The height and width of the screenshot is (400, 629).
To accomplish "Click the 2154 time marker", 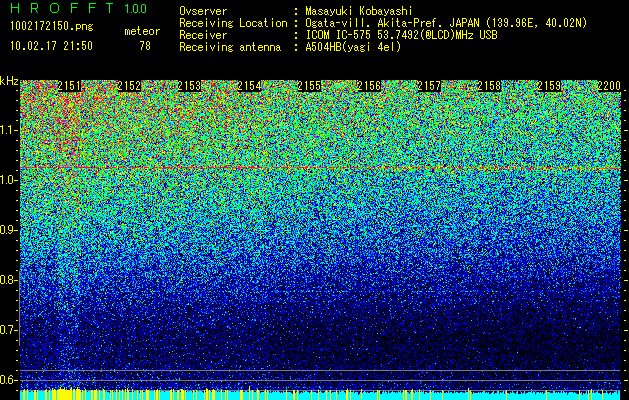I will (x=249, y=86).
